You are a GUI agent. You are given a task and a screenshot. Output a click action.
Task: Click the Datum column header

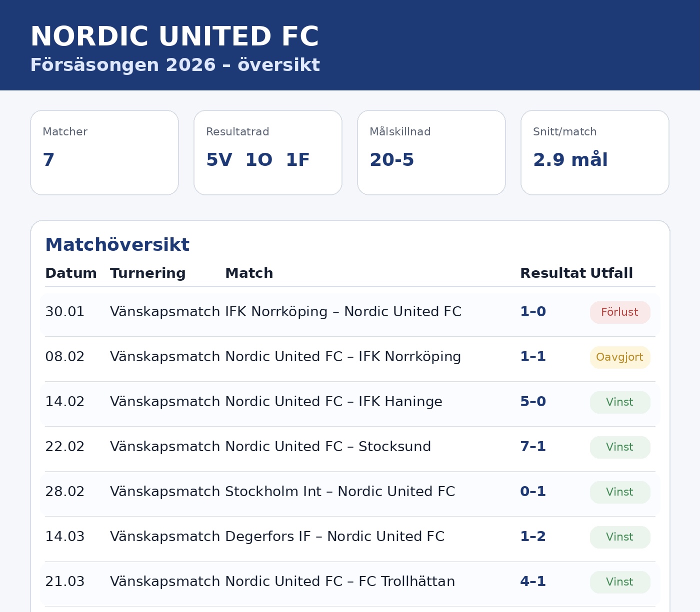click(x=71, y=273)
